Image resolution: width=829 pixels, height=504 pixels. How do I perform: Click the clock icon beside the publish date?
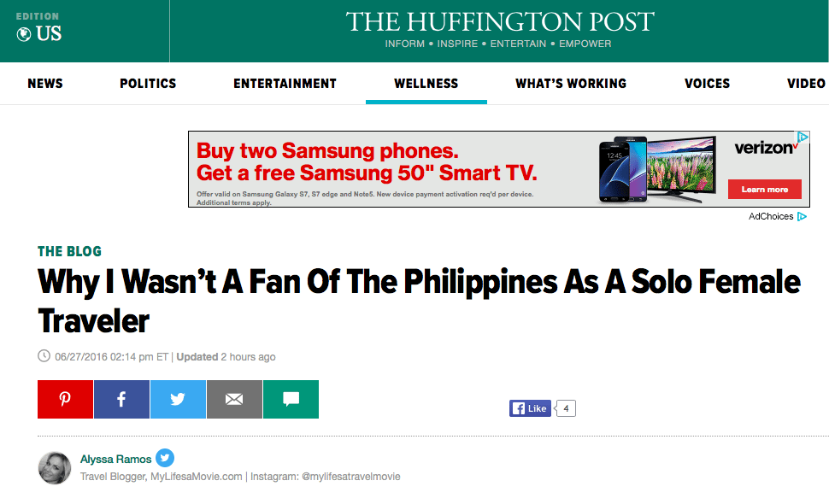[43, 356]
